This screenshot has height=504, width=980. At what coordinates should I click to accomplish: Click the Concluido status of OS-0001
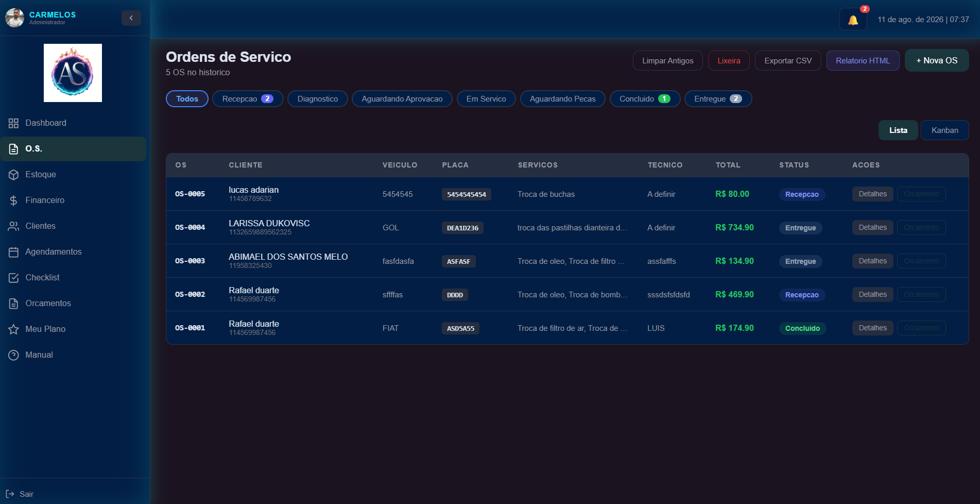pos(802,328)
